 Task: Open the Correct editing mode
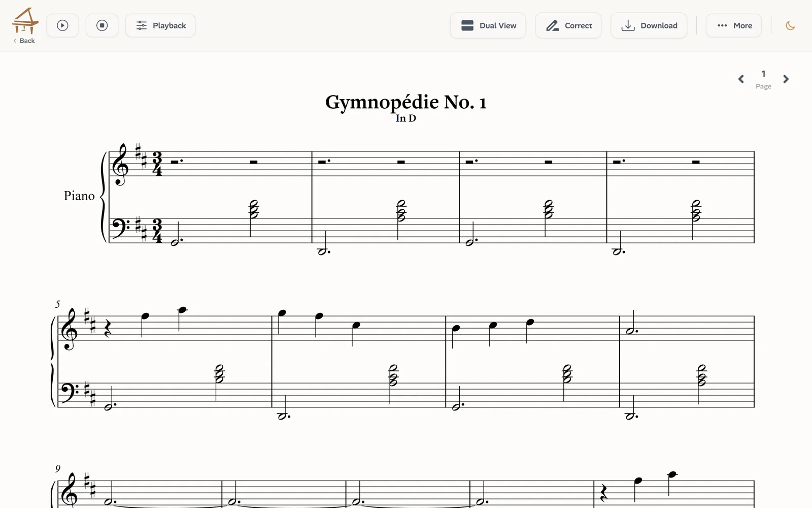[568, 25]
